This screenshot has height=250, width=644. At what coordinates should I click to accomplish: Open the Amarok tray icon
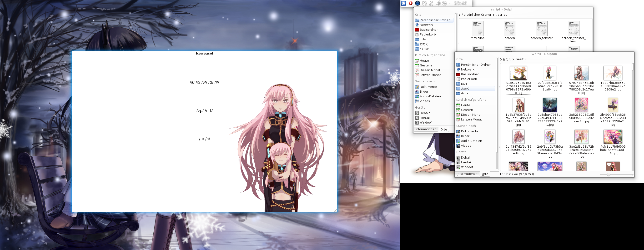pyautogui.click(x=424, y=3)
